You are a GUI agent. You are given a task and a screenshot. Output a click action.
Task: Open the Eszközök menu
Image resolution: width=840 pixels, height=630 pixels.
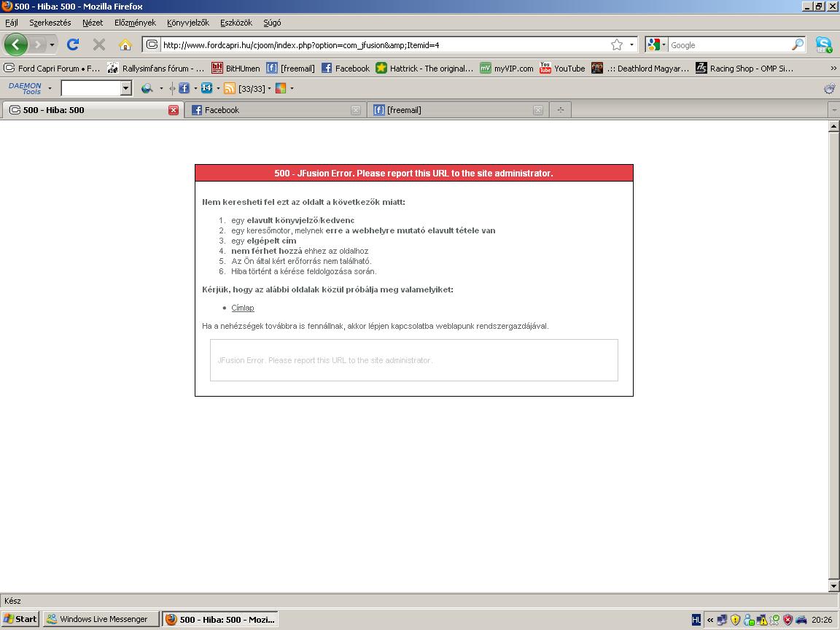(236, 23)
